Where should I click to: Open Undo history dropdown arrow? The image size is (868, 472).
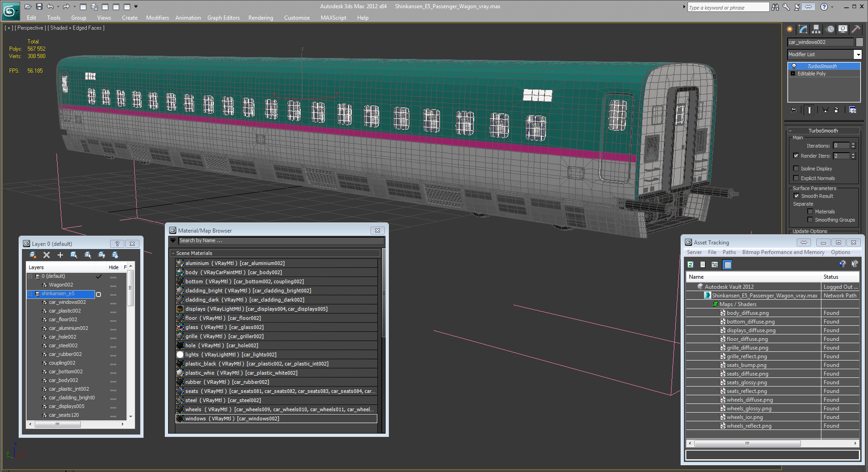pyautogui.click(x=58, y=6)
